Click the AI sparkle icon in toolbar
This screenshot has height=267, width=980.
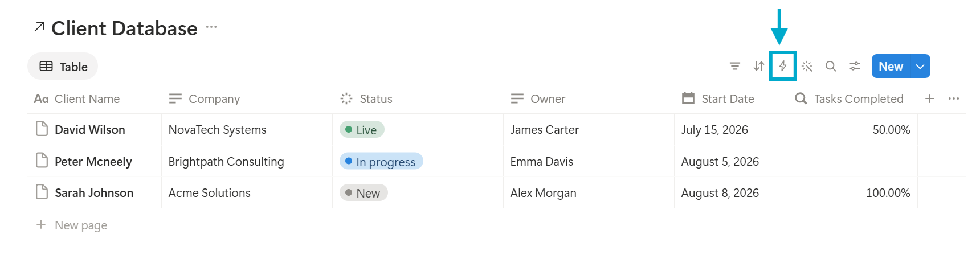coord(807,66)
